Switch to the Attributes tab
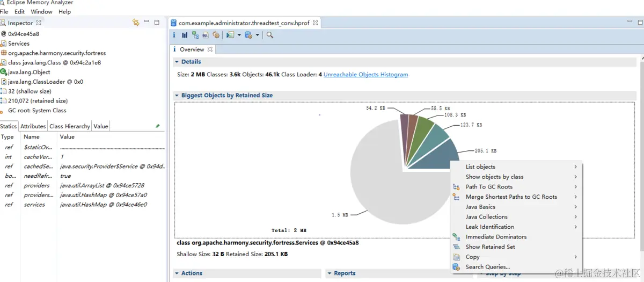 click(33, 126)
